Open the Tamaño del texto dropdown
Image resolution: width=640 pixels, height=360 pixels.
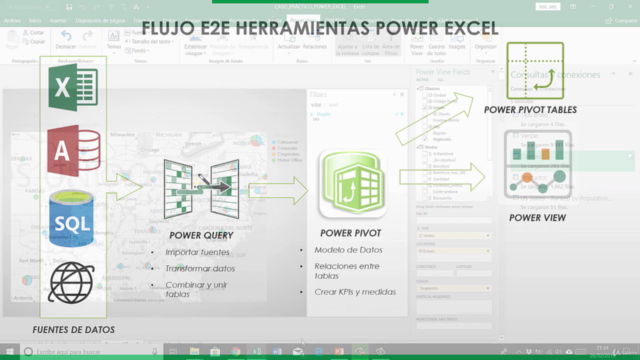pos(149,42)
